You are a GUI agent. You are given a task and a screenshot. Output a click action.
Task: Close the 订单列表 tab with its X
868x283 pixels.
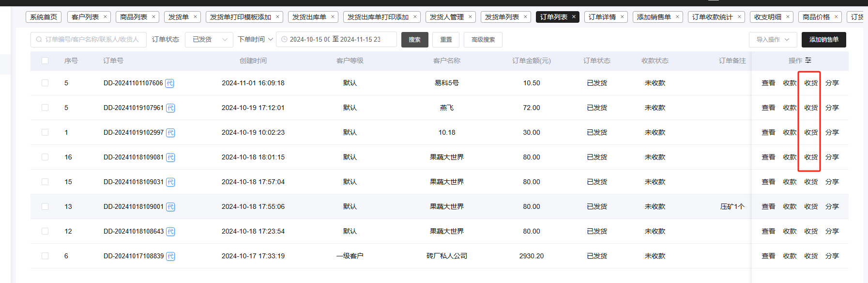pyautogui.click(x=574, y=17)
